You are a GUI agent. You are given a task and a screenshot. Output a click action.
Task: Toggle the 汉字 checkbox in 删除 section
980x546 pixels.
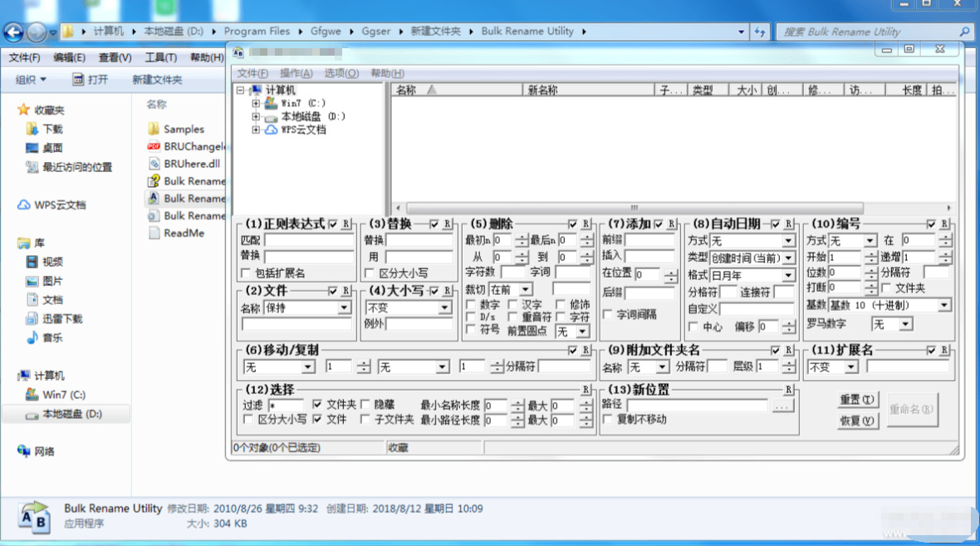tap(512, 305)
